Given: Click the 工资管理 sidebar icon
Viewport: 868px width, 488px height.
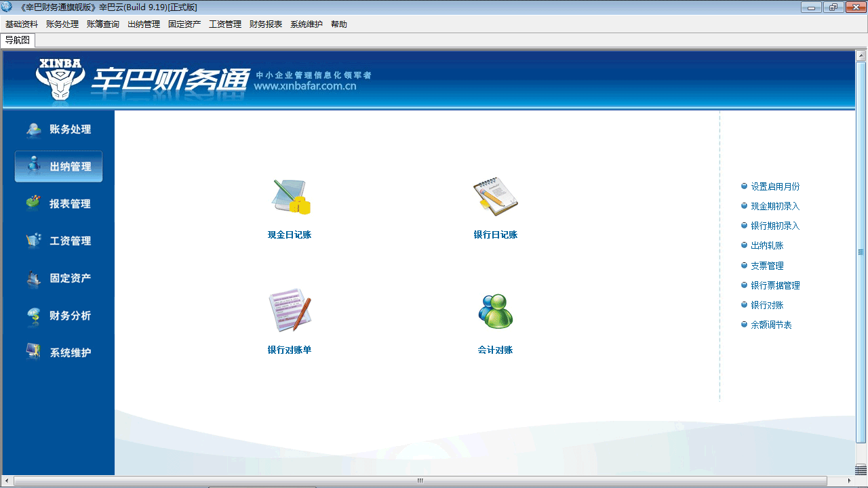Looking at the screenshot, I should pos(34,241).
